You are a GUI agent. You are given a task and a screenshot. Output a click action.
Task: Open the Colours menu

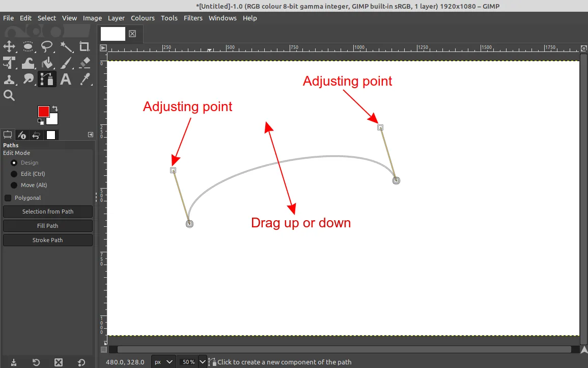[143, 18]
